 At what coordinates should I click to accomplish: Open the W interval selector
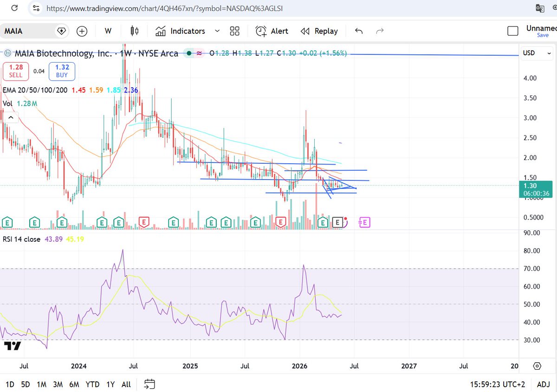108,31
